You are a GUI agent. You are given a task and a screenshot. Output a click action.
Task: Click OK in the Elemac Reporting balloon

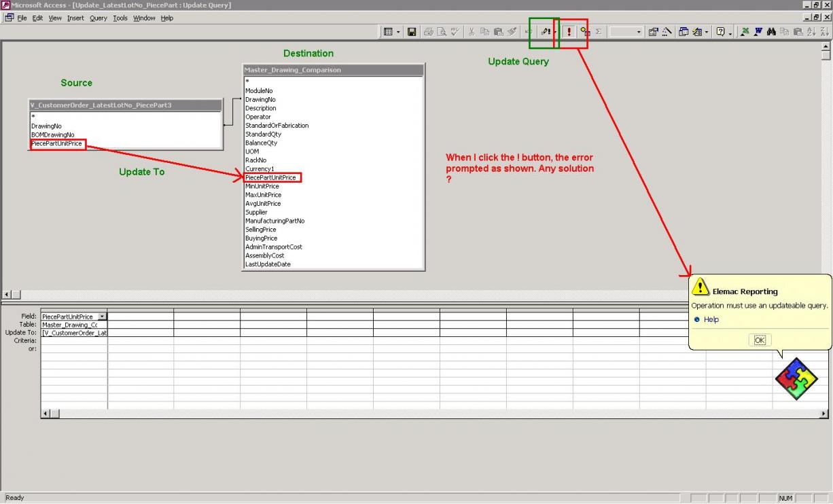(760, 340)
